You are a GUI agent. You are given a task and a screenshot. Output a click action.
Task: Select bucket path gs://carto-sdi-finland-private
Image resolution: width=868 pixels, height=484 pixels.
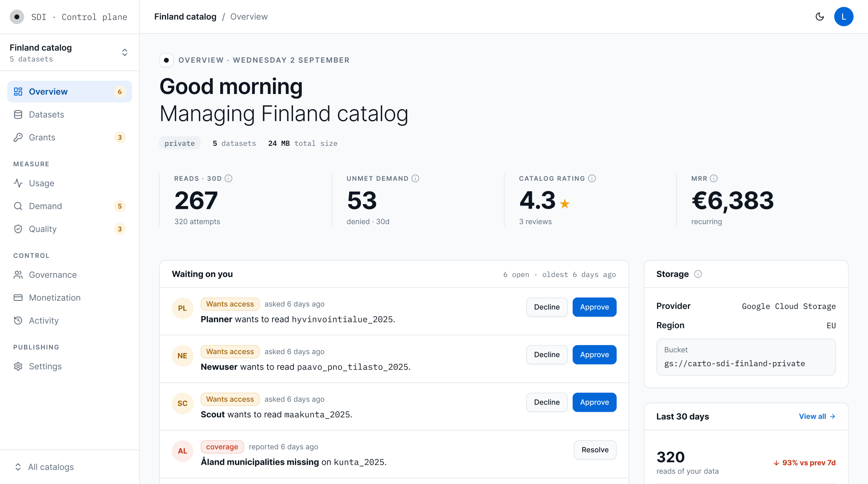click(x=735, y=364)
